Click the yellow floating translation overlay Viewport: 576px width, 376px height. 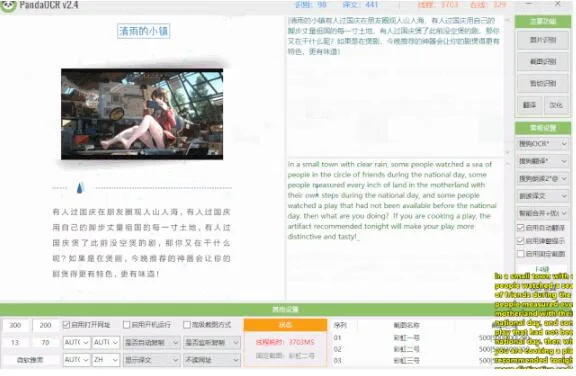click(533, 320)
